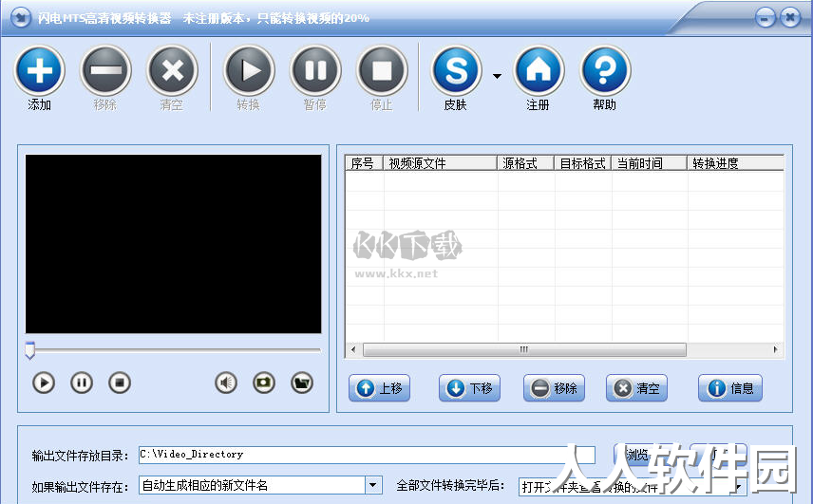Pause the preview with the small pause button

click(82, 383)
